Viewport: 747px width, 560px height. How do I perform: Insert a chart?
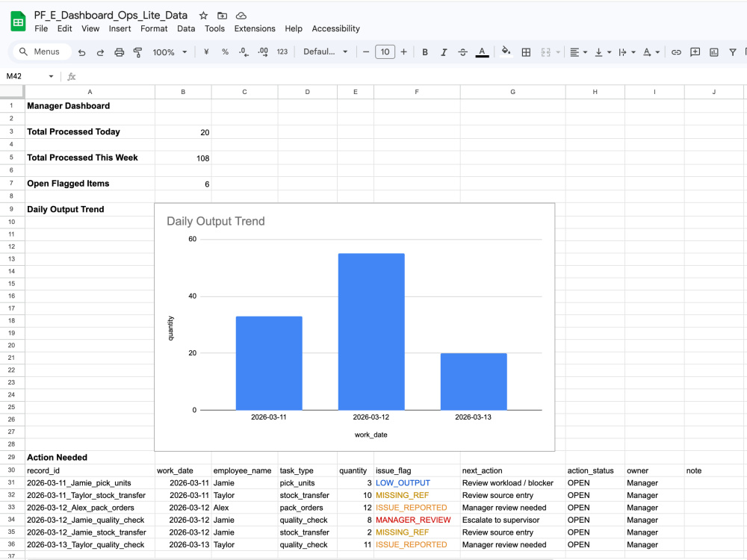click(713, 52)
